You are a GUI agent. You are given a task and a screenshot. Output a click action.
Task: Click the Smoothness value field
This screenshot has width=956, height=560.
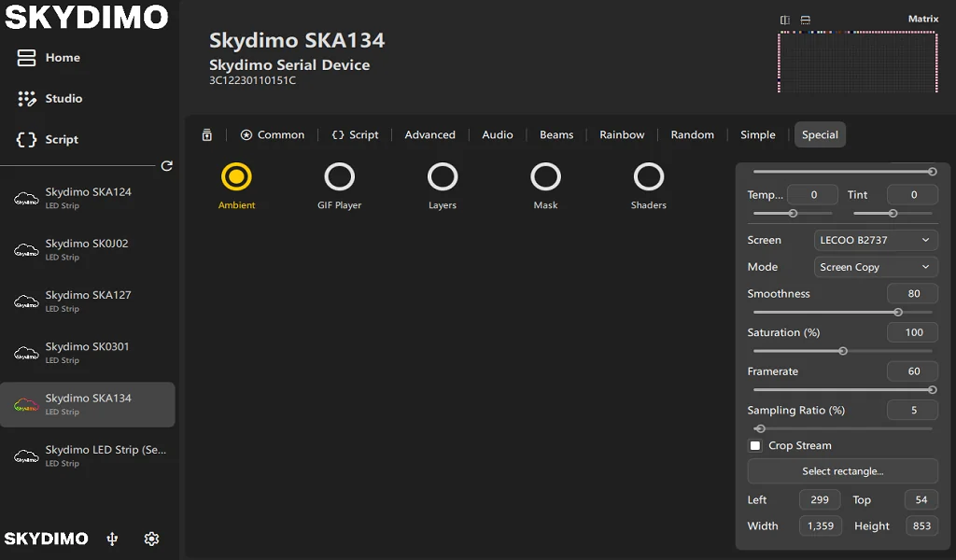coord(912,294)
